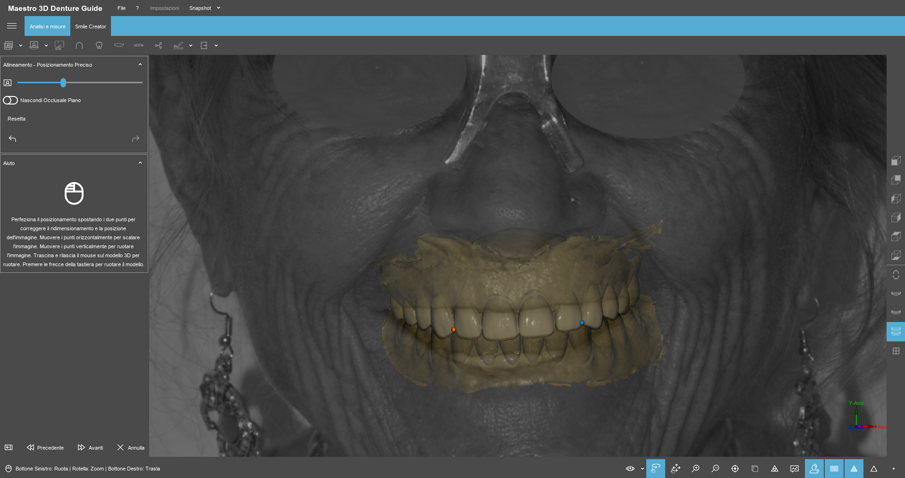Click the photo opacity slider handle
The width and height of the screenshot is (905, 478).
click(63, 83)
